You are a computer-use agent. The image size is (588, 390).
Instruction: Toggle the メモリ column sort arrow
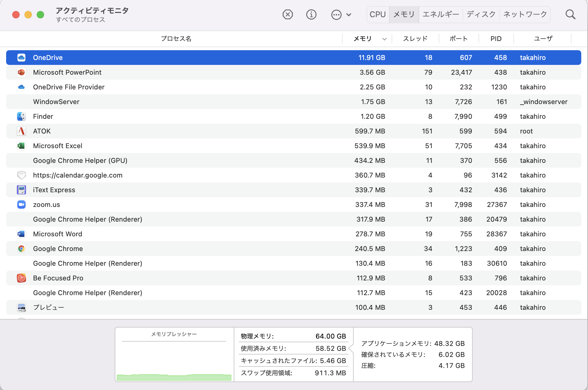pyautogui.click(x=385, y=39)
